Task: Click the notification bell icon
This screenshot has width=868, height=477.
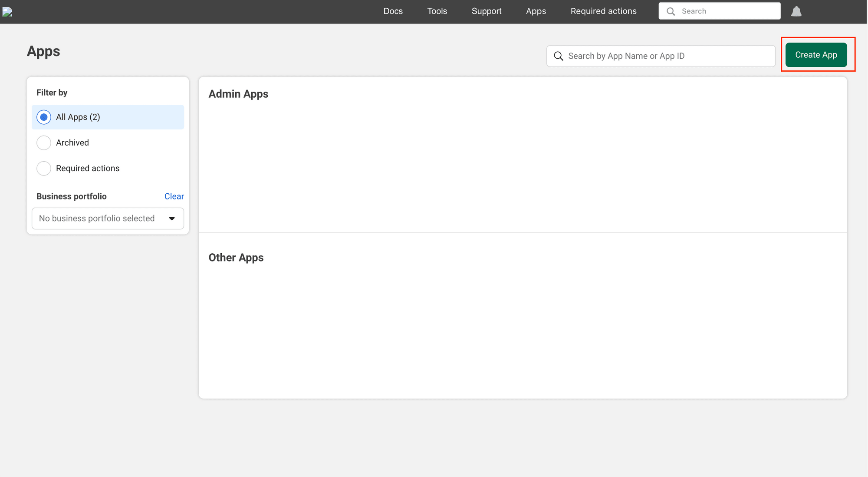Action: pyautogui.click(x=796, y=11)
